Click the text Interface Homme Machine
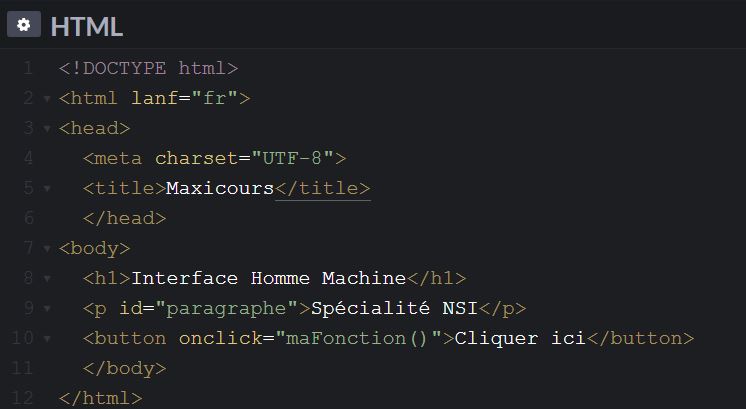The image size is (746, 409). pyautogui.click(x=269, y=278)
